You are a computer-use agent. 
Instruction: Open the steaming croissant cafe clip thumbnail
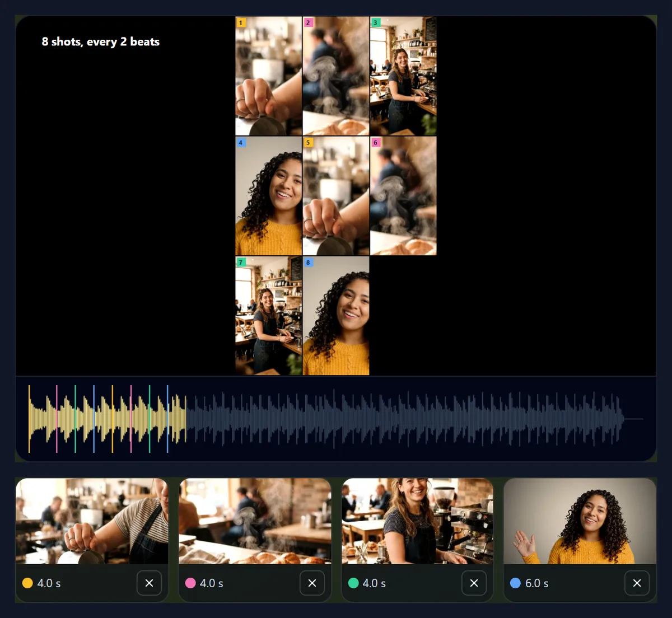(255, 521)
